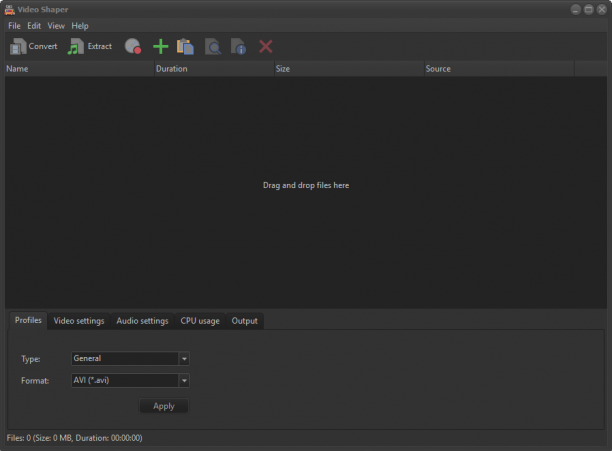Click the 'Drag and drop files here' text

[306, 185]
